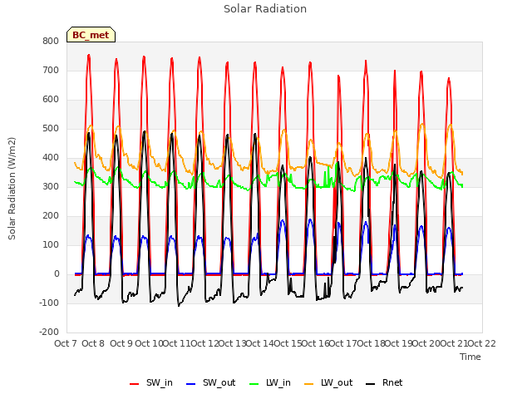Click the 800 y-axis tick label

(51, 41)
